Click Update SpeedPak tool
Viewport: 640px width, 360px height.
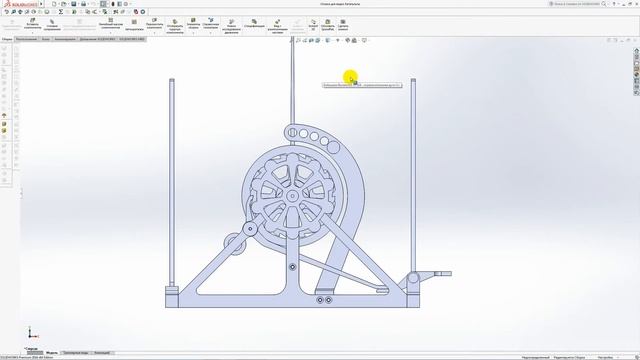327,24
